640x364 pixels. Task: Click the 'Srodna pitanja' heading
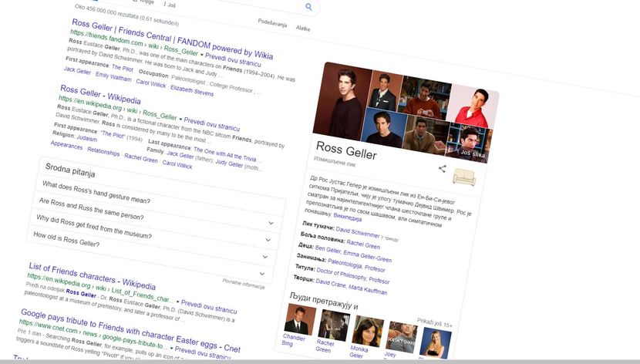70,170
